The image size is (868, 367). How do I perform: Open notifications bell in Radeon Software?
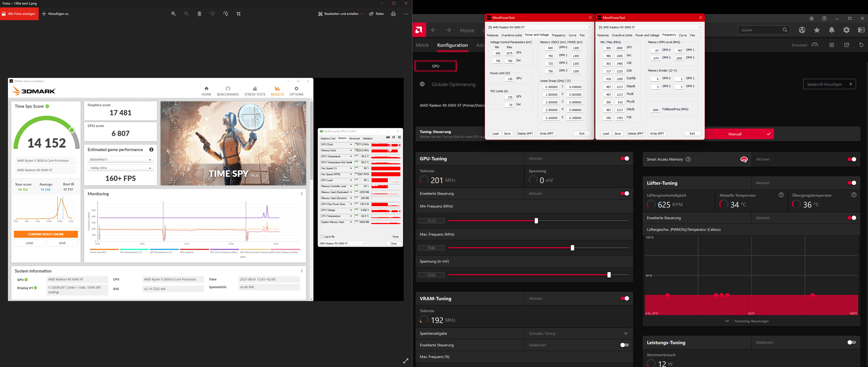(x=832, y=30)
